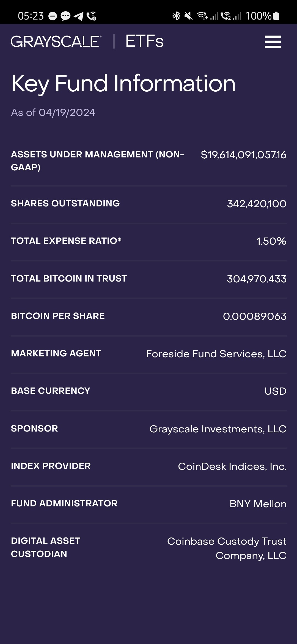This screenshot has width=297, height=644.
Task: Tap the Total Expense Ratio label
Action: (x=66, y=241)
